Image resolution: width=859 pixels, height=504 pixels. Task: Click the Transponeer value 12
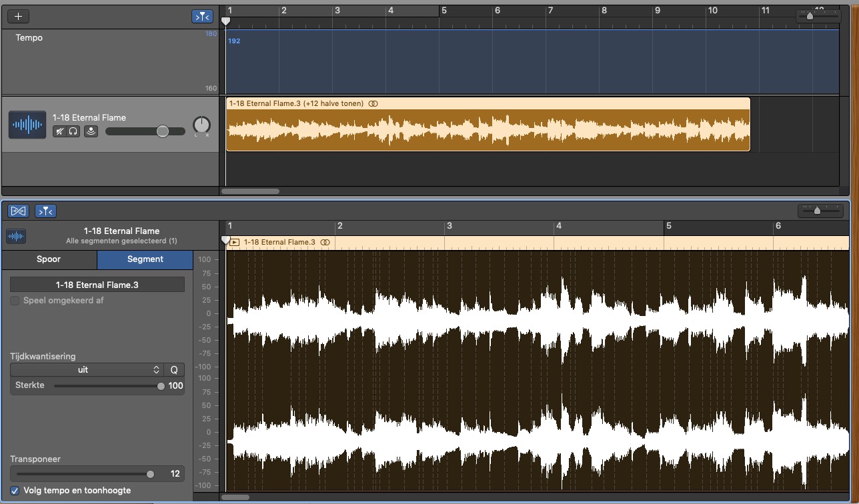click(175, 474)
